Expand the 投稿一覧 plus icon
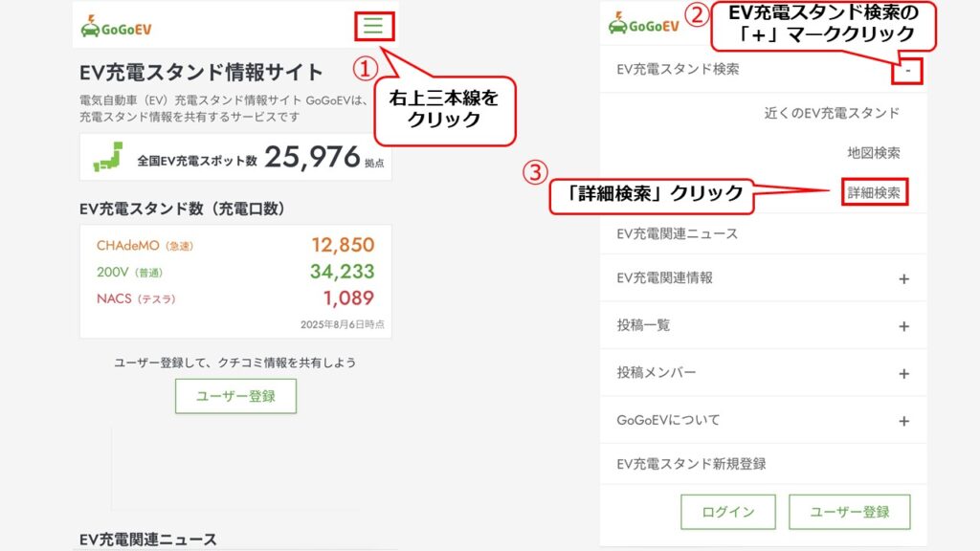Screen dimensions: 980x551 click(x=903, y=326)
